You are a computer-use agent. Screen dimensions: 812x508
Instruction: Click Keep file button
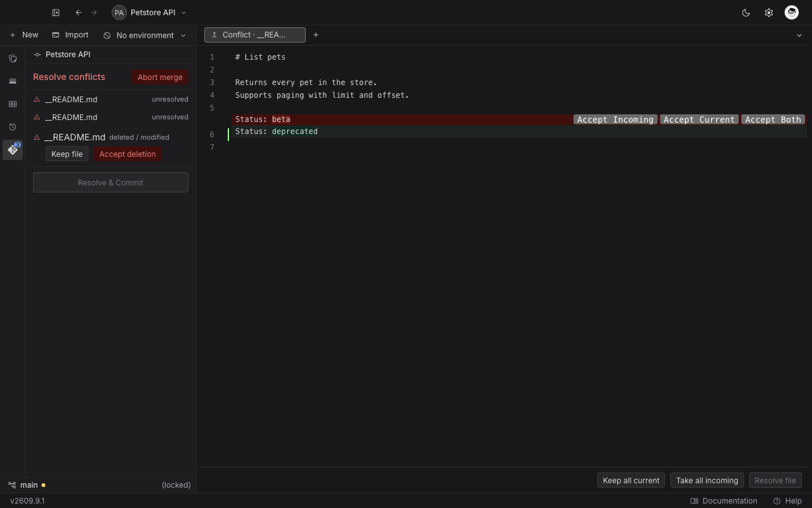pyautogui.click(x=67, y=154)
